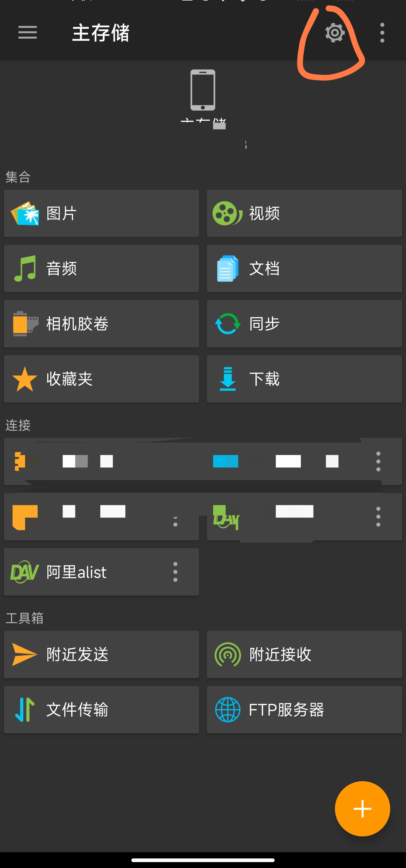Open the top-right overflow menu
Screen dimensions: 406x868
pyautogui.click(x=382, y=33)
